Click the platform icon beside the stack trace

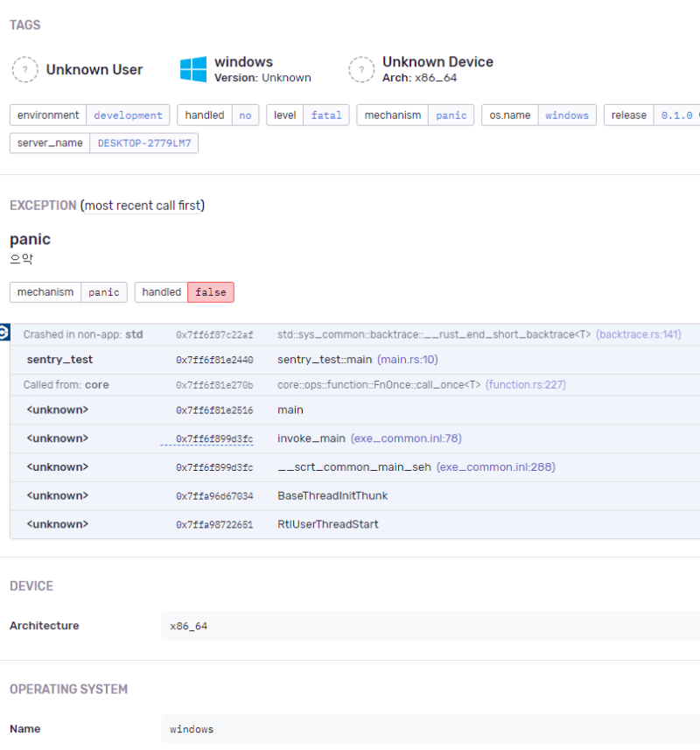4,333
